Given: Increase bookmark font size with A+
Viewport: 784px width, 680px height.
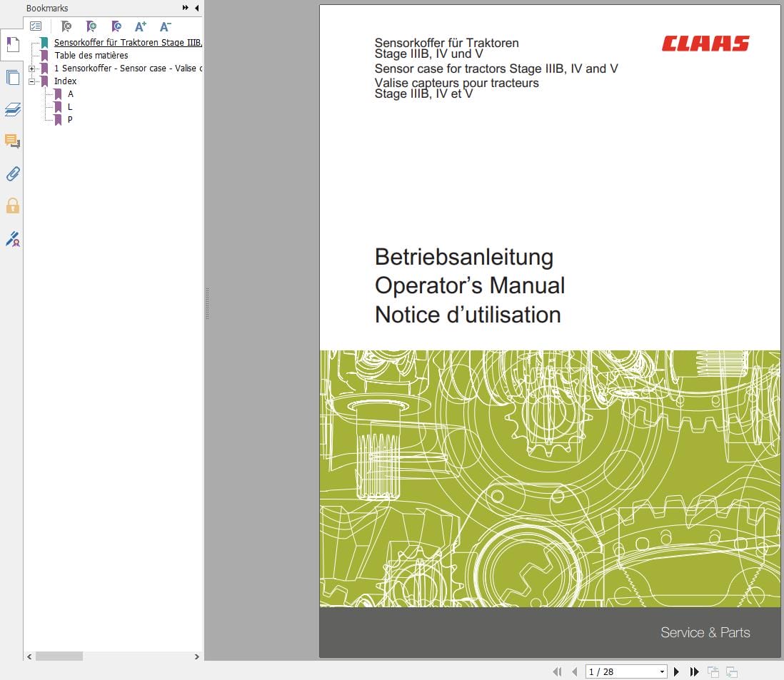Looking at the screenshot, I should [141, 26].
